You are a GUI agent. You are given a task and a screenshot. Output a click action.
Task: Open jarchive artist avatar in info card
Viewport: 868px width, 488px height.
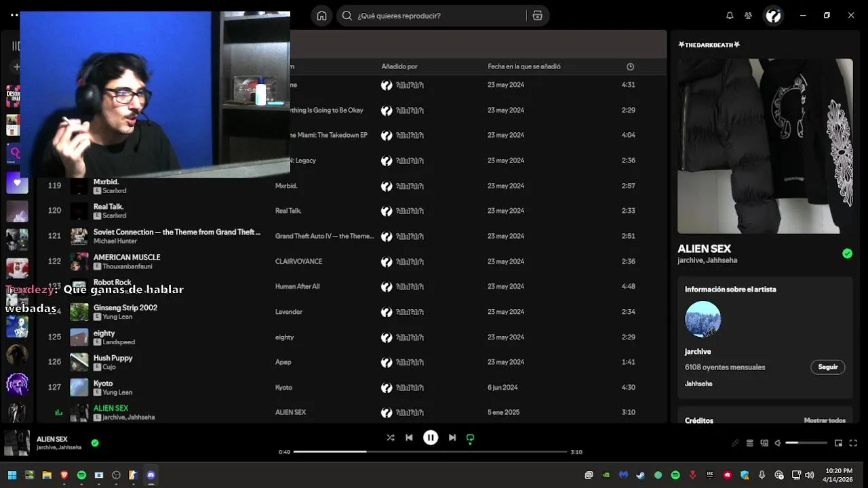(703, 319)
